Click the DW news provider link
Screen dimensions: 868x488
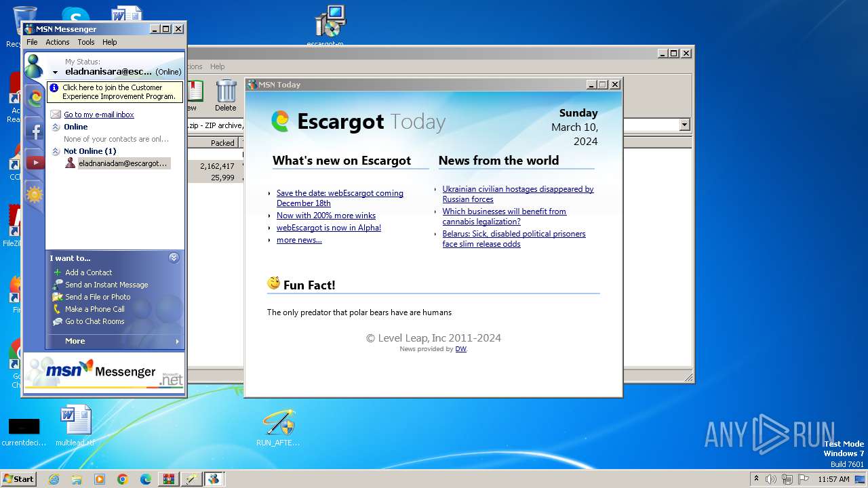point(460,349)
